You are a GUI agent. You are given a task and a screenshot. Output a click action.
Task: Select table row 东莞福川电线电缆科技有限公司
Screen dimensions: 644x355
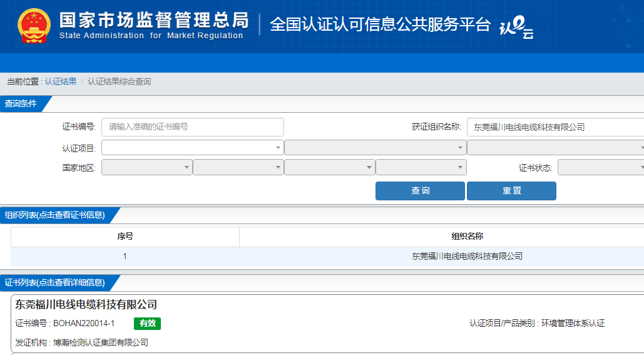(x=327, y=257)
